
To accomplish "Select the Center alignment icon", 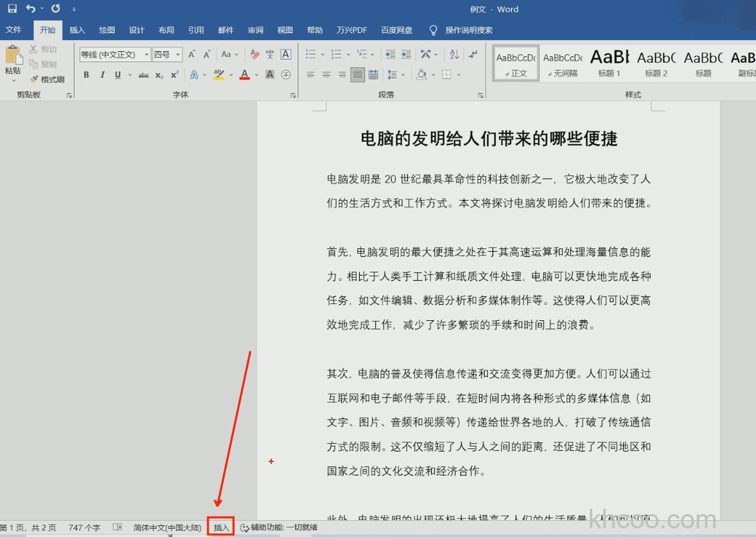I will click(326, 75).
